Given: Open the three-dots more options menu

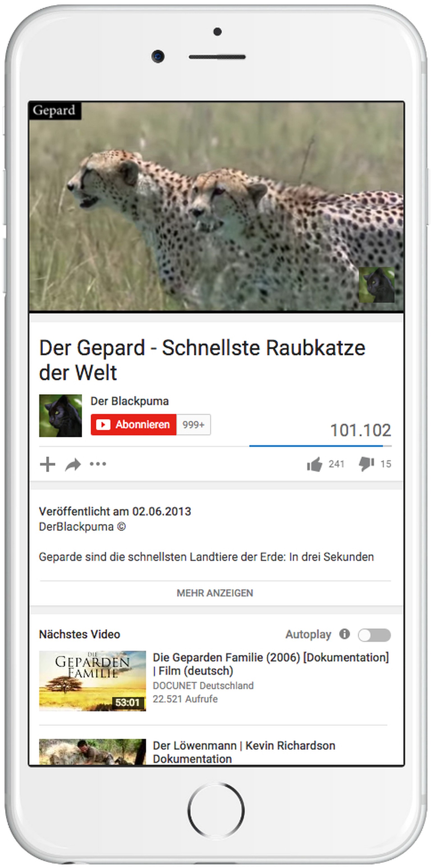Looking at the screenshot, I should click(98, 464).
